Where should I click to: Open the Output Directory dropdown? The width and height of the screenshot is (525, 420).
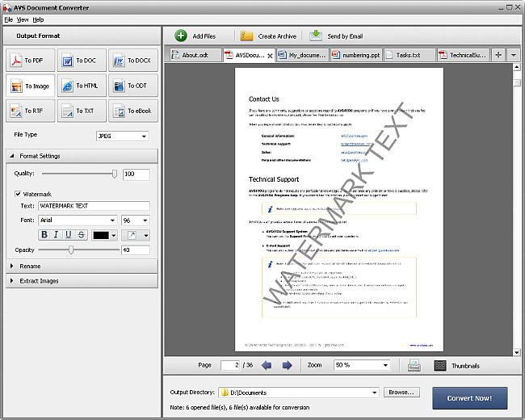pyautogui.click(x=375, y=393)
